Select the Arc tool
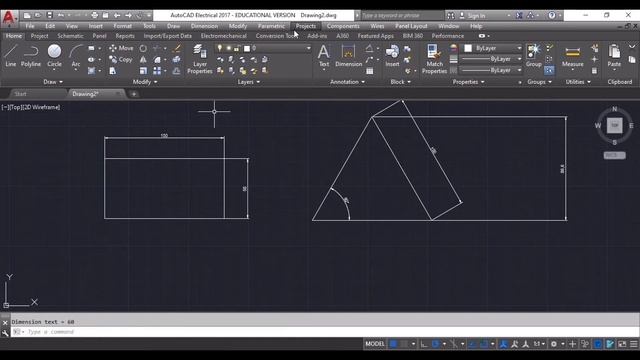This screenshot has width=640, height=360. 76,56
